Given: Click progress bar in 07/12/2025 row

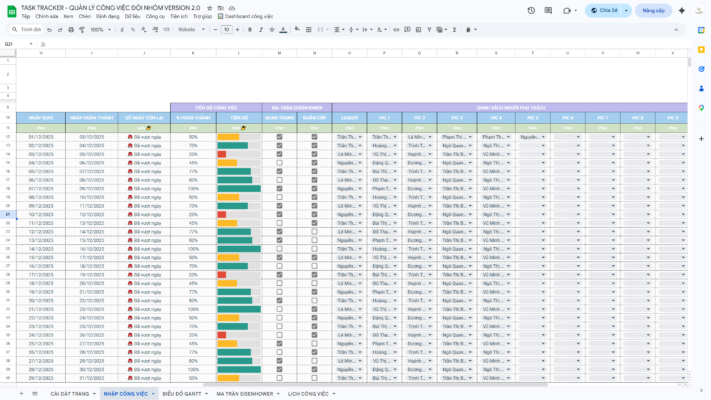Looking at the screenshot, I should pos(239,188).
